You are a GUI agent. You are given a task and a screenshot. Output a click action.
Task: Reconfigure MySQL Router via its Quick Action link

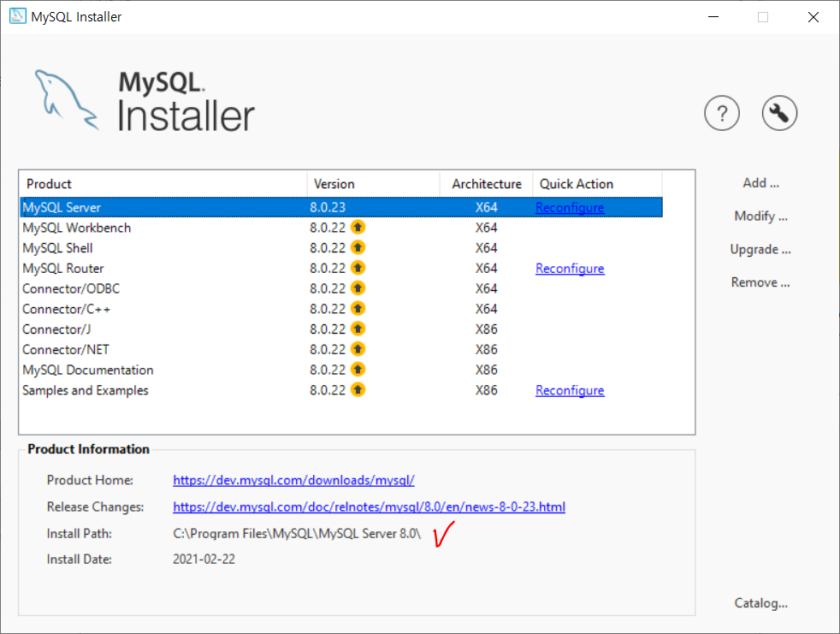tap(570, 269)
